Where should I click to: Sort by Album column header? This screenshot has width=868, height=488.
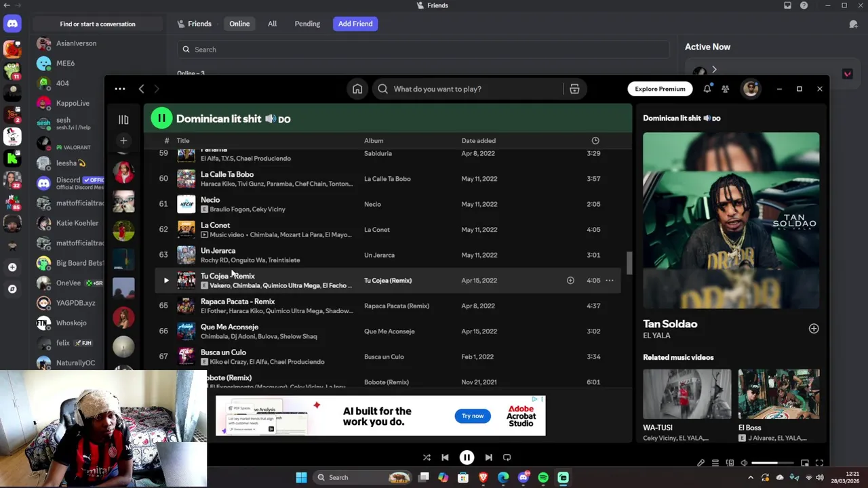(x=374, y=140)
